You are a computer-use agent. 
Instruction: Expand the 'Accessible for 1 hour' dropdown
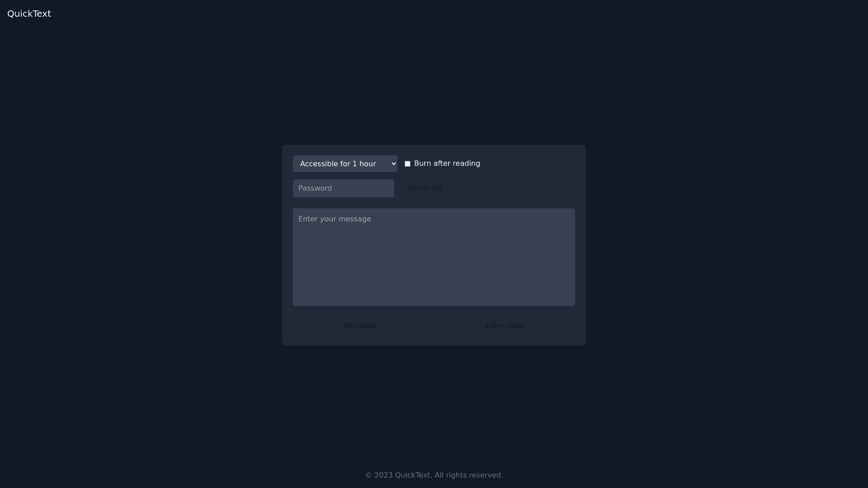tap(345, 164)
